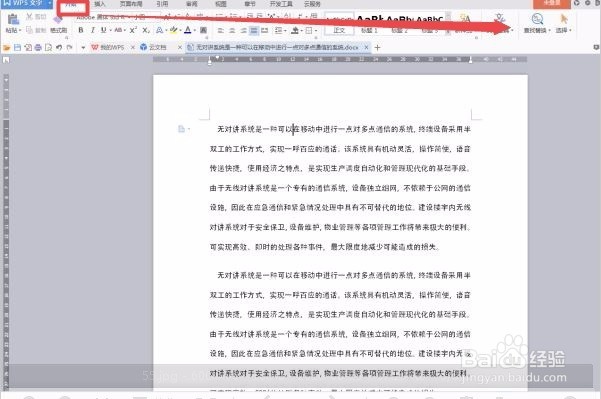Click the Redo arrow icon
This screenshot has height=399, width=601.
69,48
